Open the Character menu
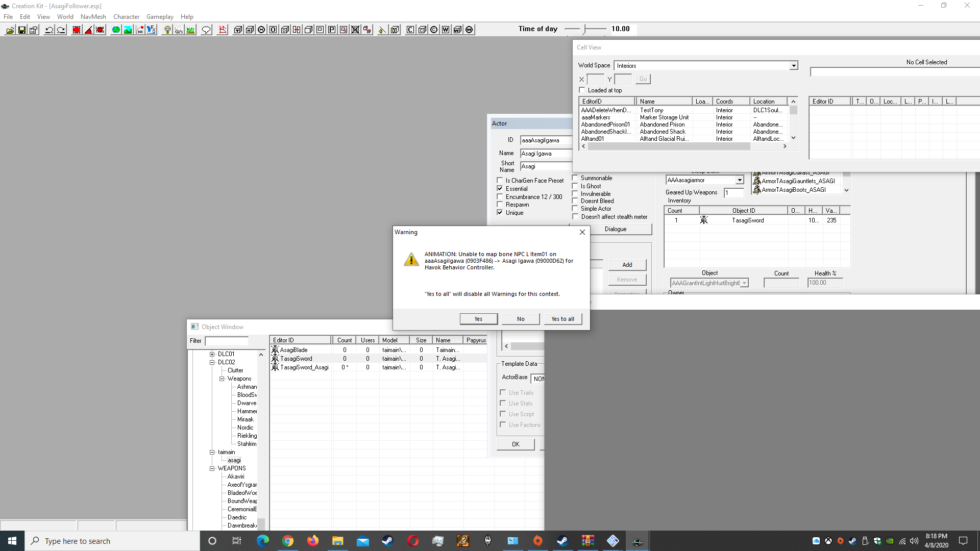 [x=126, y=17]
